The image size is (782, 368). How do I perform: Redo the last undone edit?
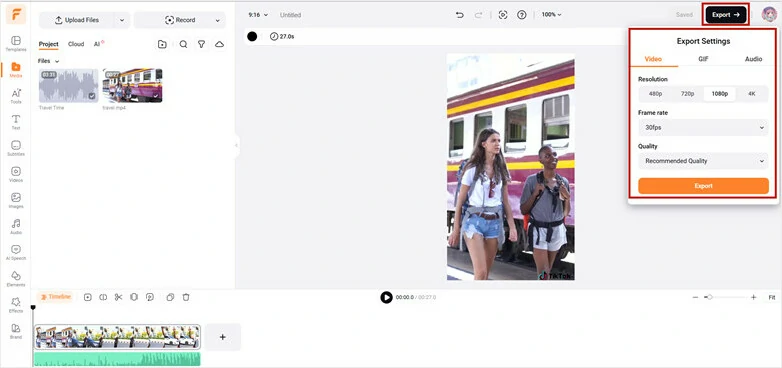pos(478,15)
